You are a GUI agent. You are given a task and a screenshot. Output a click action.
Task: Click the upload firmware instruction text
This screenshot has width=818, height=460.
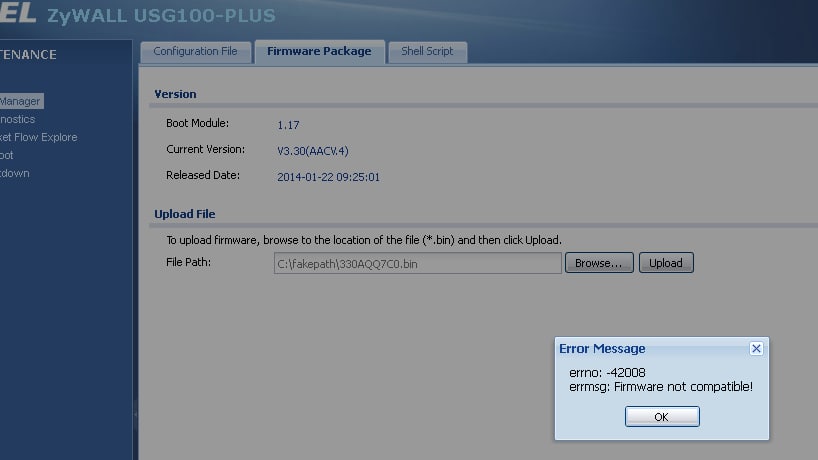(364, 240)
